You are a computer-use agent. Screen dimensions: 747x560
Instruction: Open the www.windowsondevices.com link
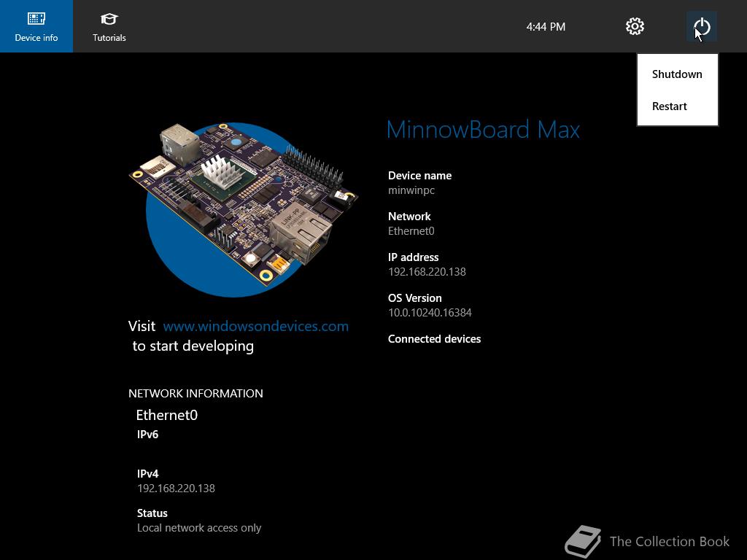pyautogui.click(x=256, y=326)
